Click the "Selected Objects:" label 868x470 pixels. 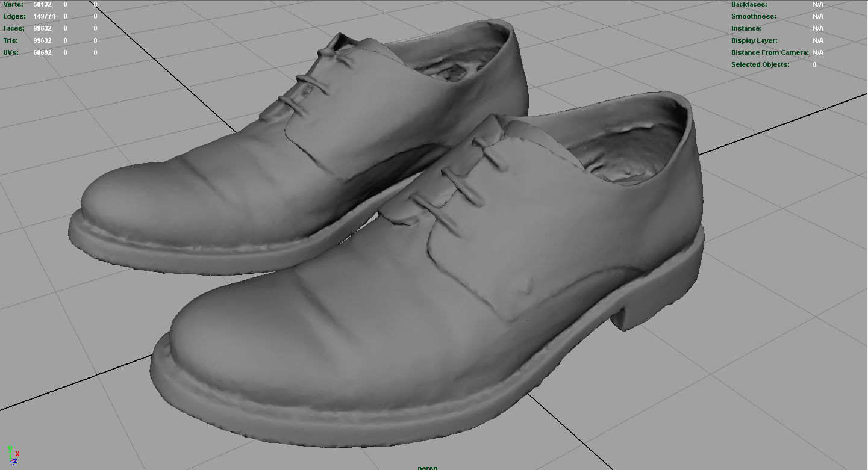[760, 64]
